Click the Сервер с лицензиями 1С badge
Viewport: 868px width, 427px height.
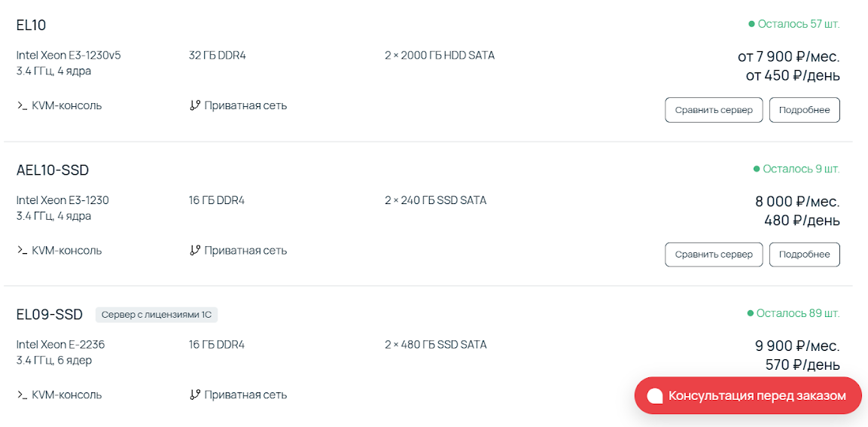[157, 315]
